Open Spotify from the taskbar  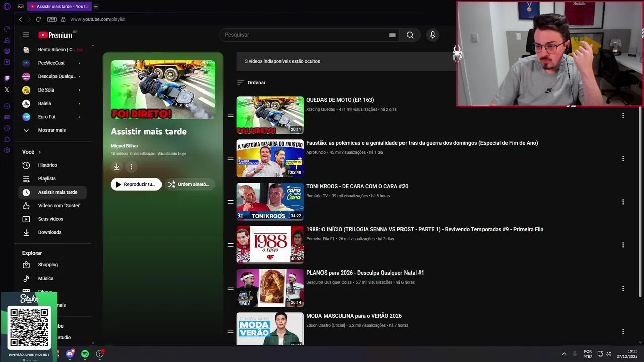(x=85, y=354)
